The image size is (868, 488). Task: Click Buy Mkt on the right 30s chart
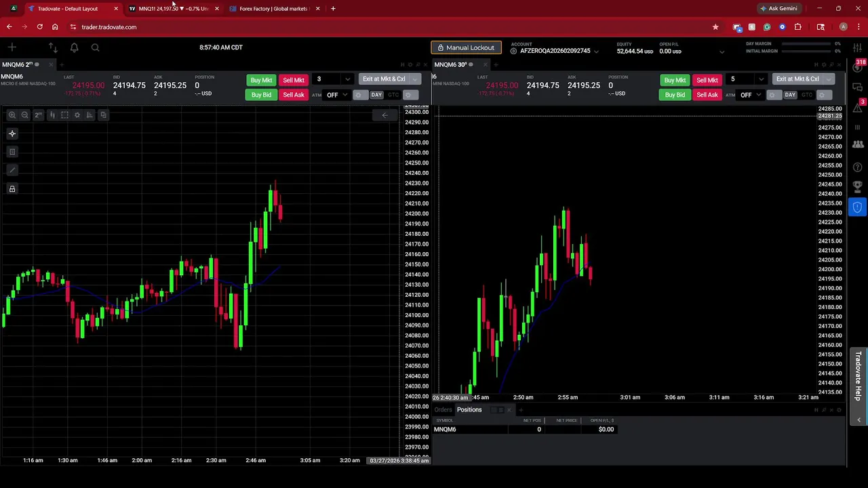675,80
